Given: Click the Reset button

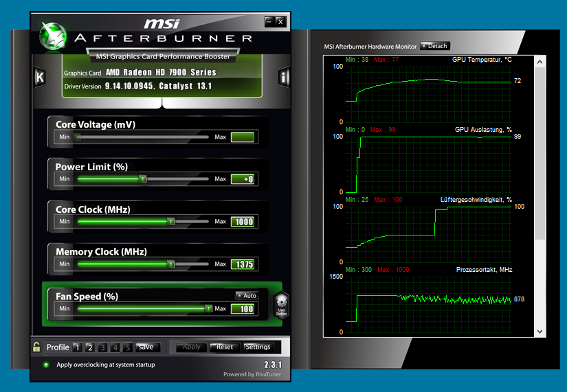Looking at the screenshot, I should tap(224, 347).
